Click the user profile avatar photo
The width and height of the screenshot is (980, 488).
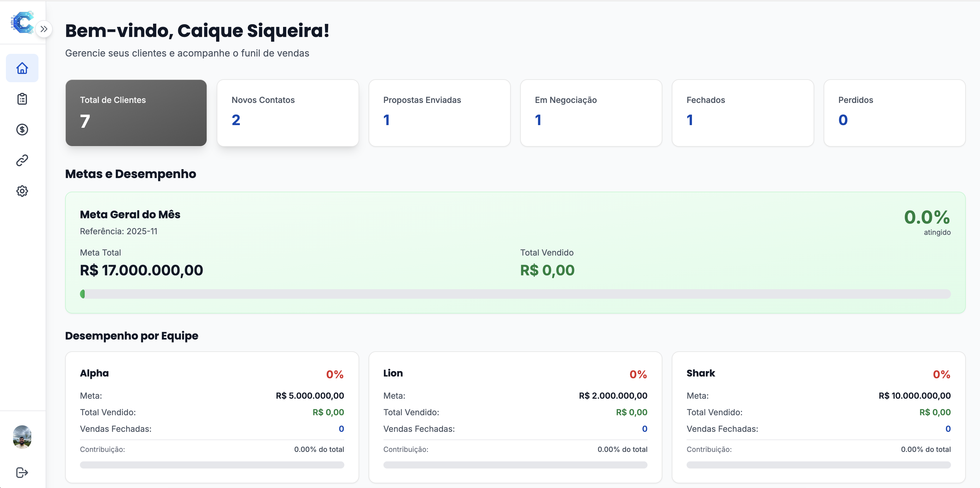click(x=22, y=437)
